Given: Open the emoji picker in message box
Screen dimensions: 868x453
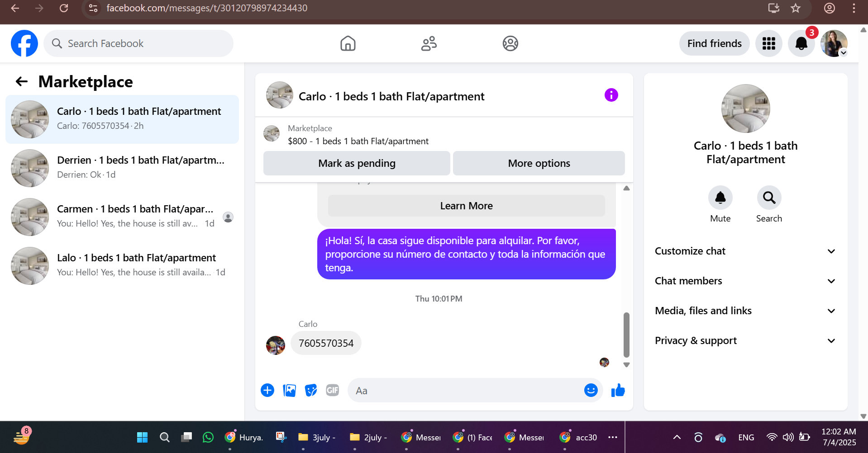Looking at the screenshot, I should pyautogui.click(x=591, y=390).
